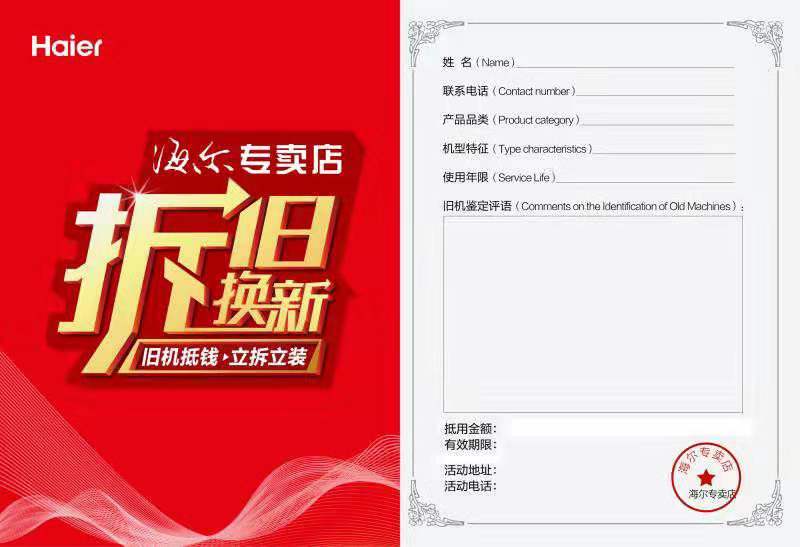Click the ornamental bottom-right corner decoration
Viewport: 800px width, 547px height.
(x=756, y=505)
